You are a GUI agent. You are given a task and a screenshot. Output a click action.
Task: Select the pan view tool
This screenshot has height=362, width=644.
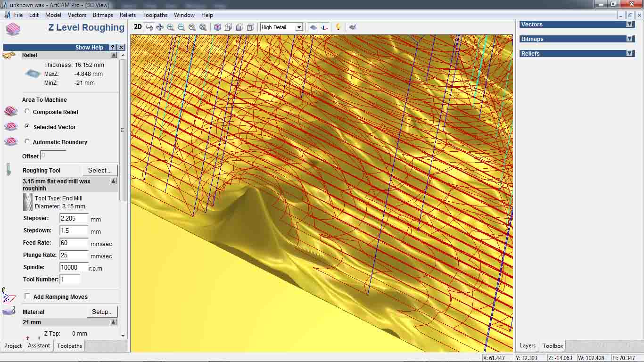click(x=160, y=27)
